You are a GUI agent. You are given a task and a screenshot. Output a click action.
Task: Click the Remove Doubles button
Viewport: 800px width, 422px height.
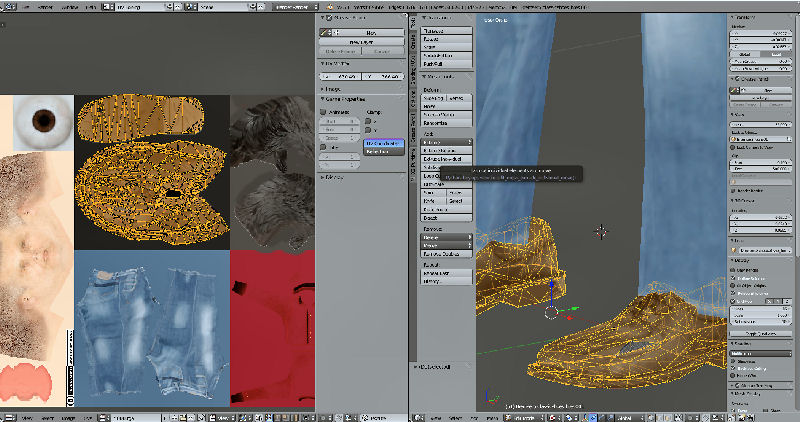tap(446, 254)
